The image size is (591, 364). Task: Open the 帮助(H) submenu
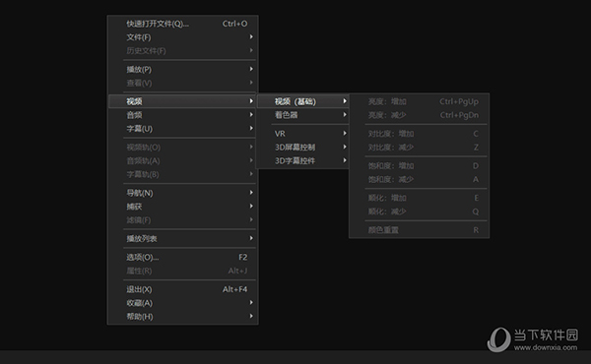point(183,316)
